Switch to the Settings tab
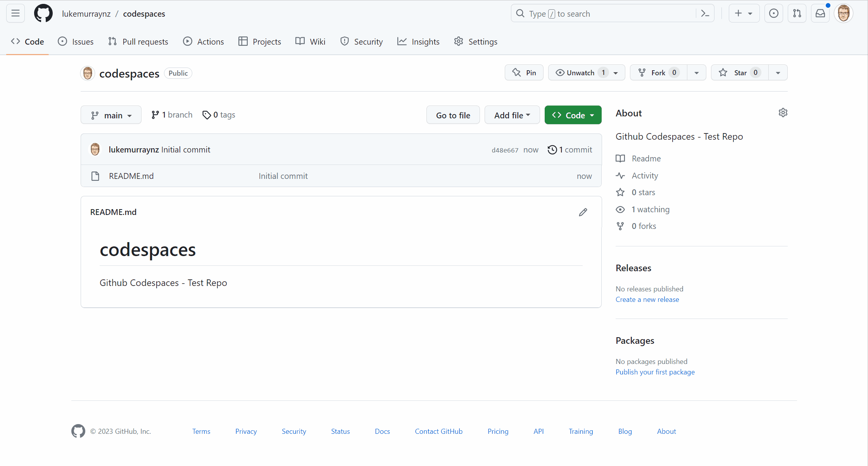Viewport: 868px width, 466px height. click(476, 42)
